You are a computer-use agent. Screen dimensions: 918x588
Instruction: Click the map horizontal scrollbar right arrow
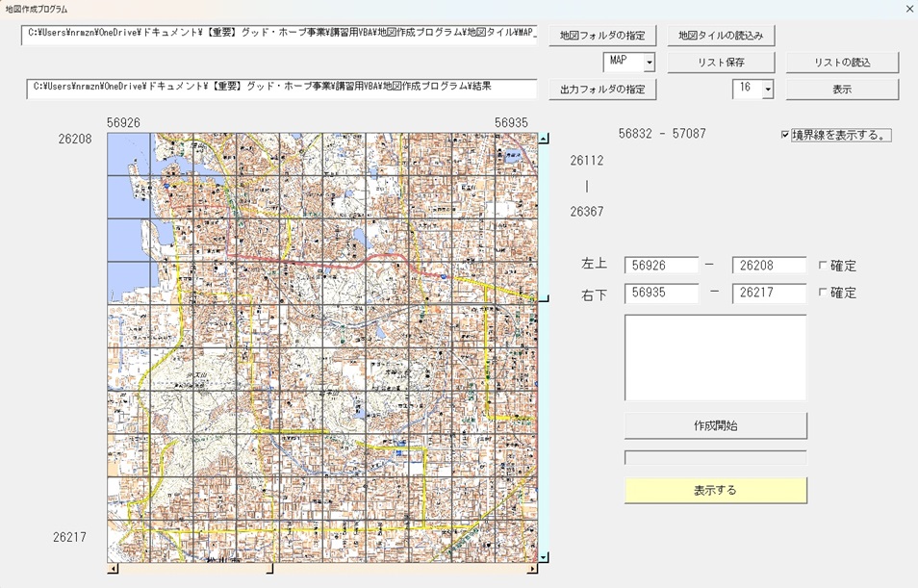(x=532, y=569)
